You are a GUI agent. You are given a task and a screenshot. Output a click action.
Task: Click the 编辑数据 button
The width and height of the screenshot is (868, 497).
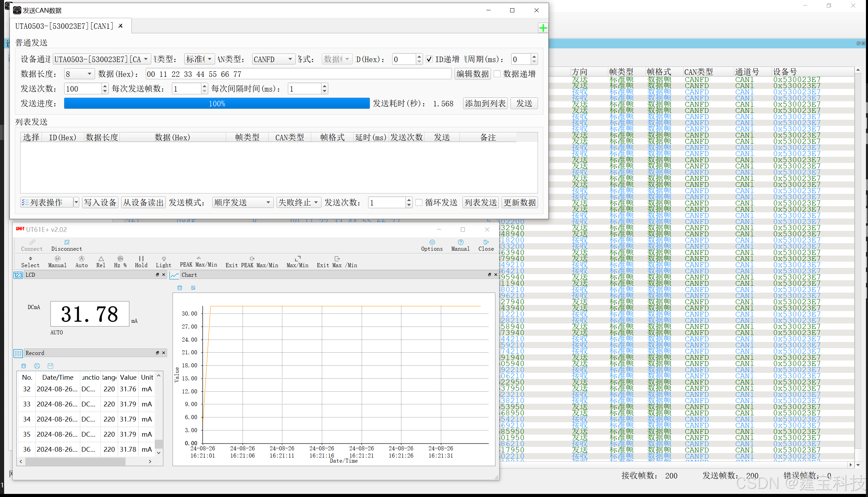point(472,74)
